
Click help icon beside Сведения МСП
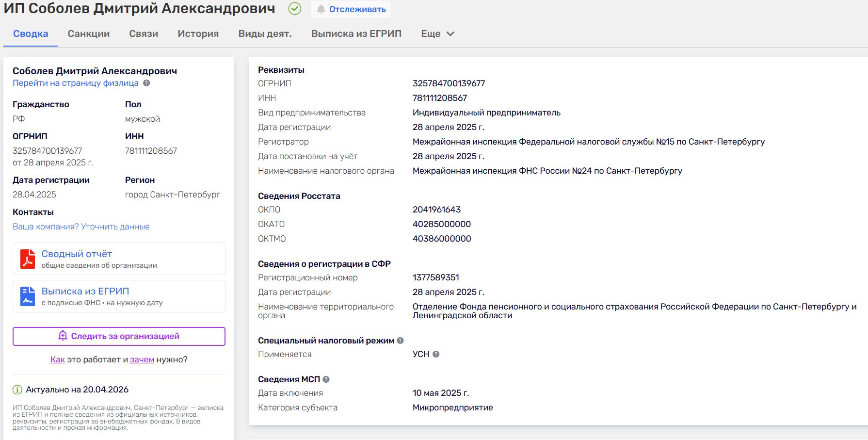coord(326,379)
